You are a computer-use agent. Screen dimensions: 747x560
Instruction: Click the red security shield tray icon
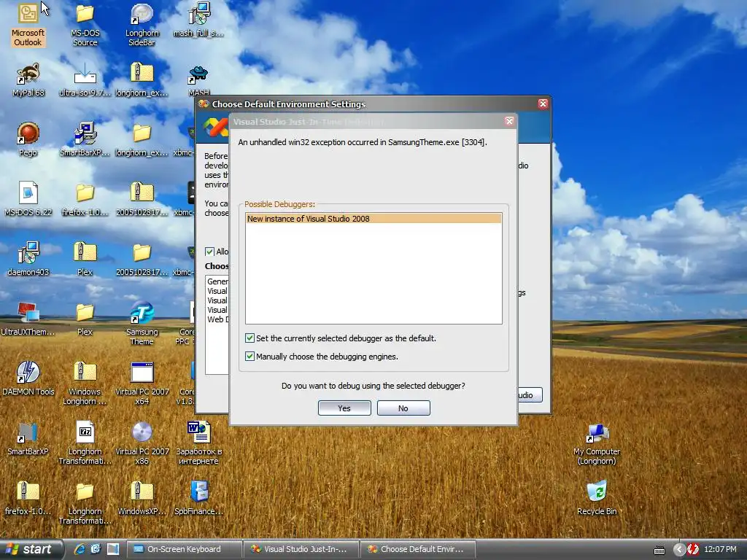tap(693, 549)
